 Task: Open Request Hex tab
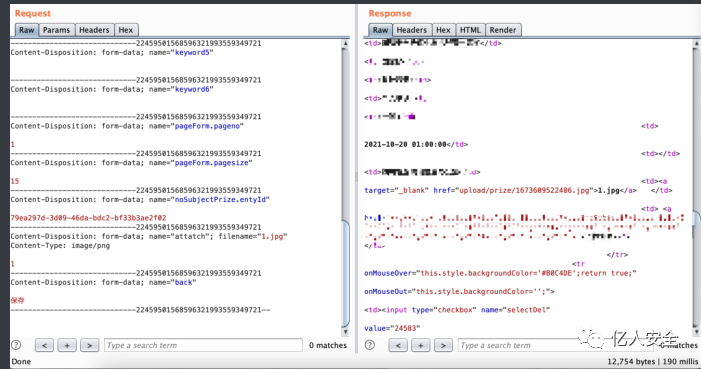(x=126, y=30)
